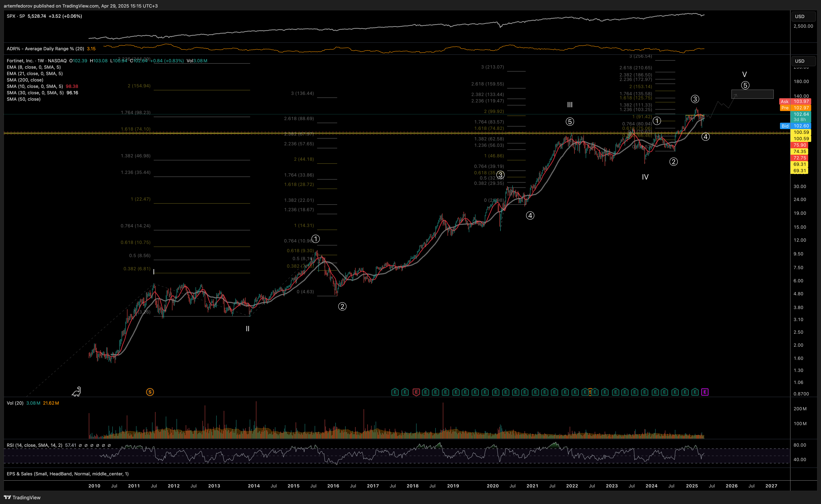Screen dimensions: 821x504
Task: Click the 200 M volume scale value
Action: pos(800,409)
